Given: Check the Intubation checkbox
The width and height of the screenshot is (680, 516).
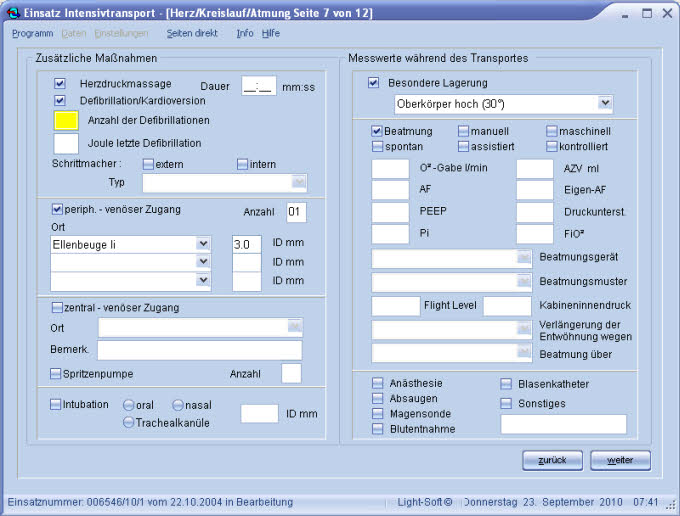Looking at the screenshot, I should tap(55, 405).
